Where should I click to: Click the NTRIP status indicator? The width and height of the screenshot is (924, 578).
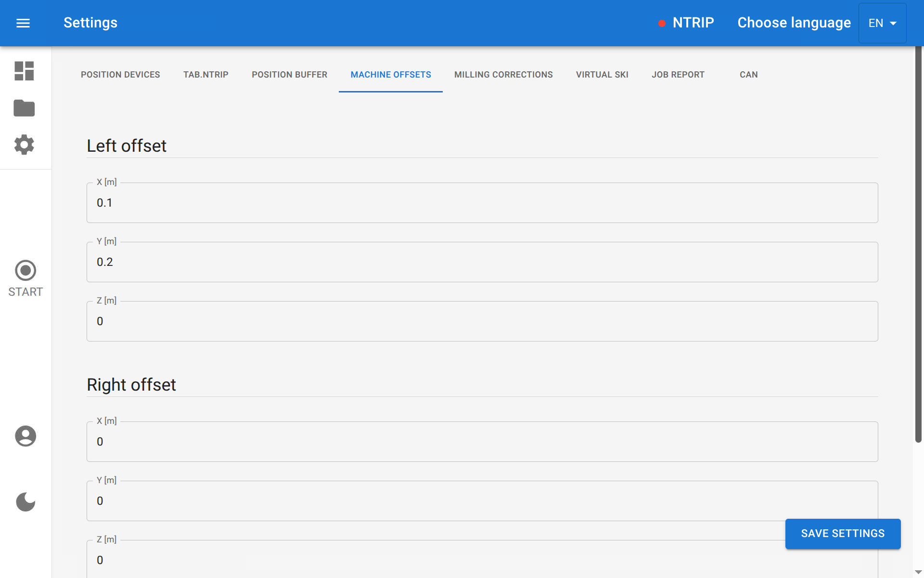tap(686, 23)
